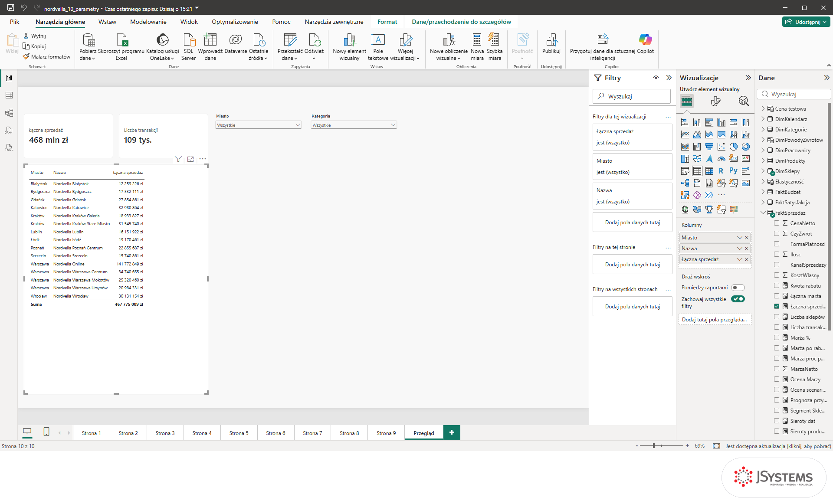Screen dimensions: 833x504
Task: Switch to mobile layout icon
Action: [x=46, y=432]
